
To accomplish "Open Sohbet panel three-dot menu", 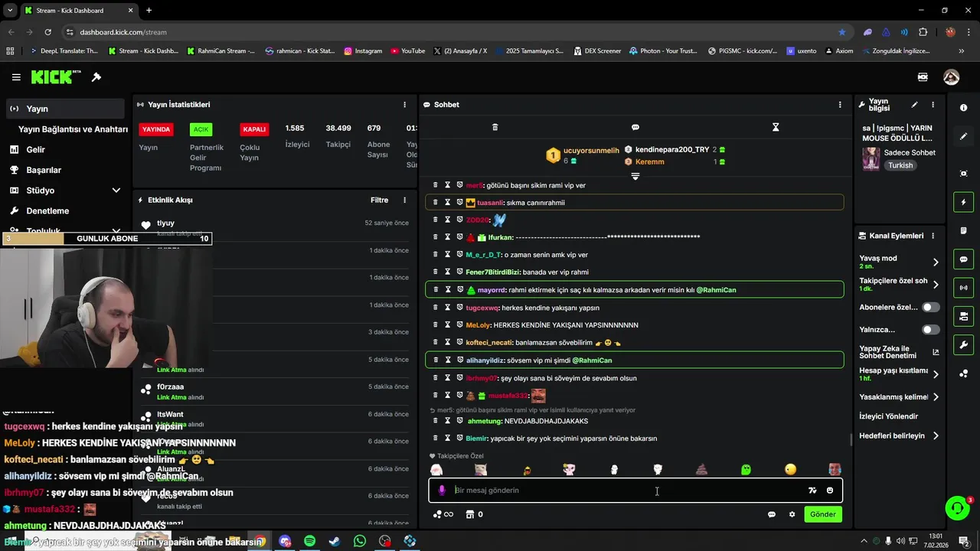I will click(840, 105).
